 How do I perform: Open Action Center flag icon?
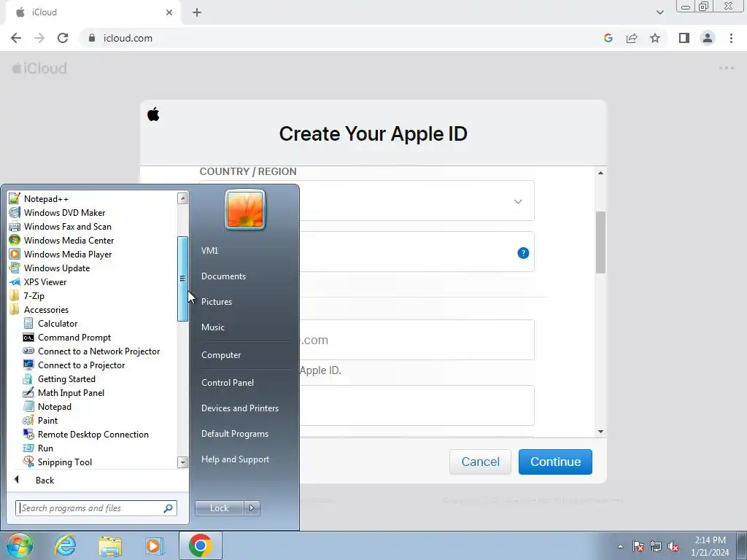(x=638, y=546)
